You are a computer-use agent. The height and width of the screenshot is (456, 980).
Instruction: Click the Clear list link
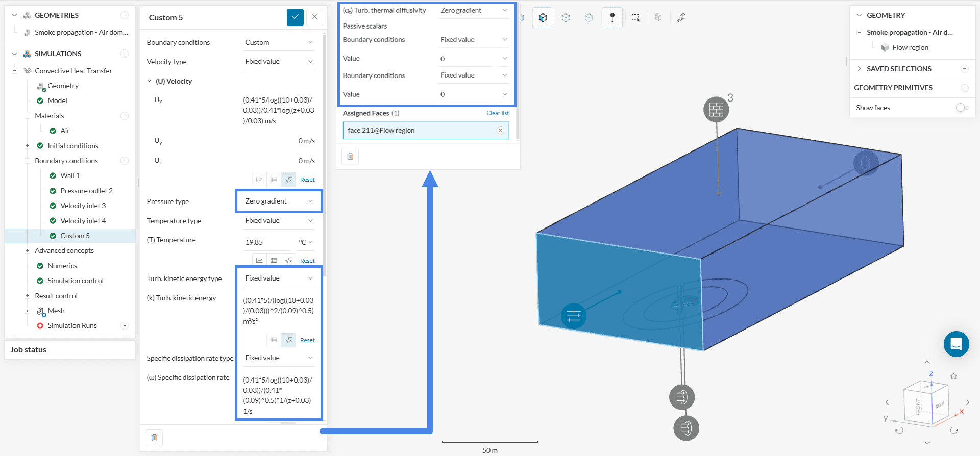tap(497, 113)
